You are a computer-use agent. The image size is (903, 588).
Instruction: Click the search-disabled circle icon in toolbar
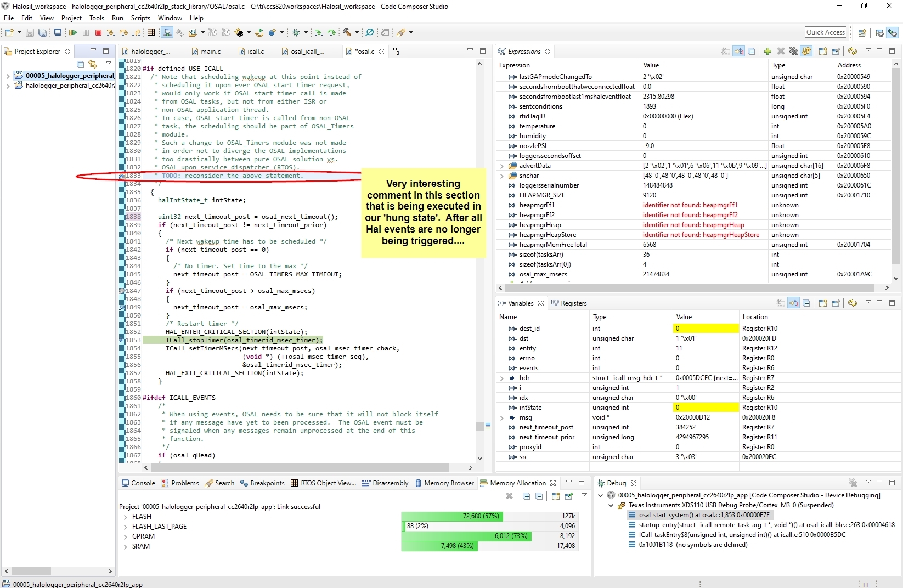pos(370,33)
